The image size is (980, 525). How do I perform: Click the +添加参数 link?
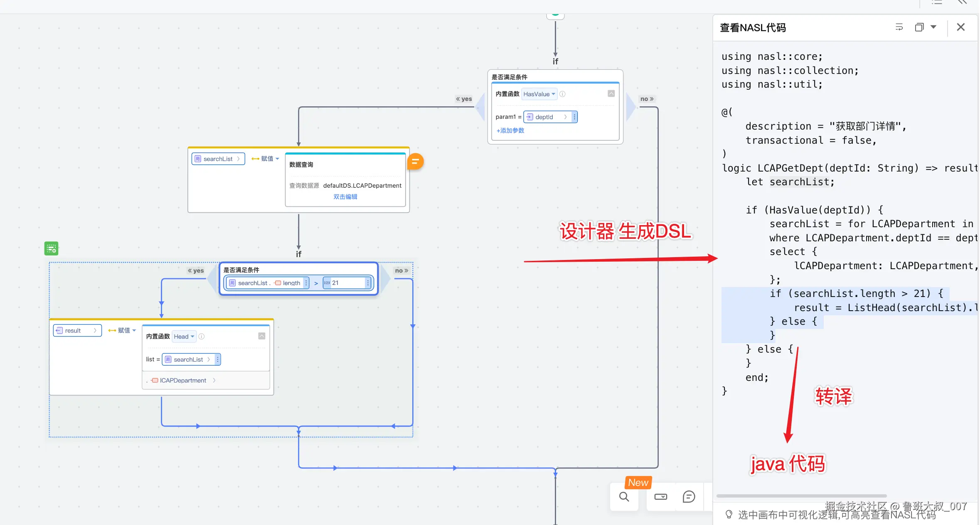(510, 130)
